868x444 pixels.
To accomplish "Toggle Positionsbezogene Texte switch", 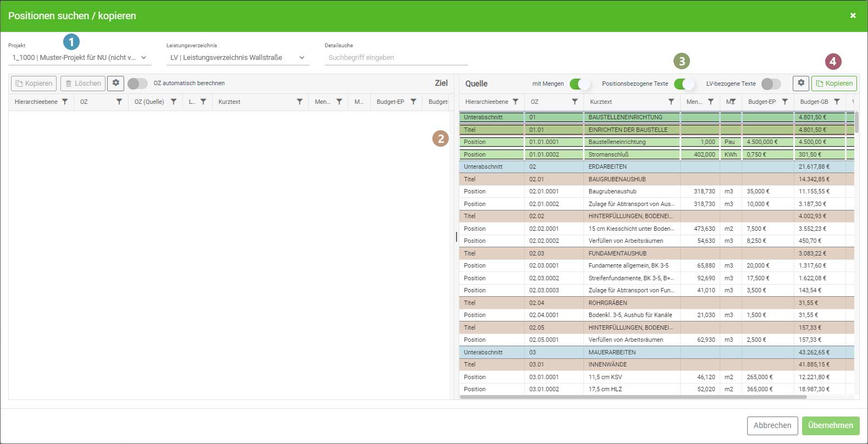I will pyautogui.click(x=684, y=84).
